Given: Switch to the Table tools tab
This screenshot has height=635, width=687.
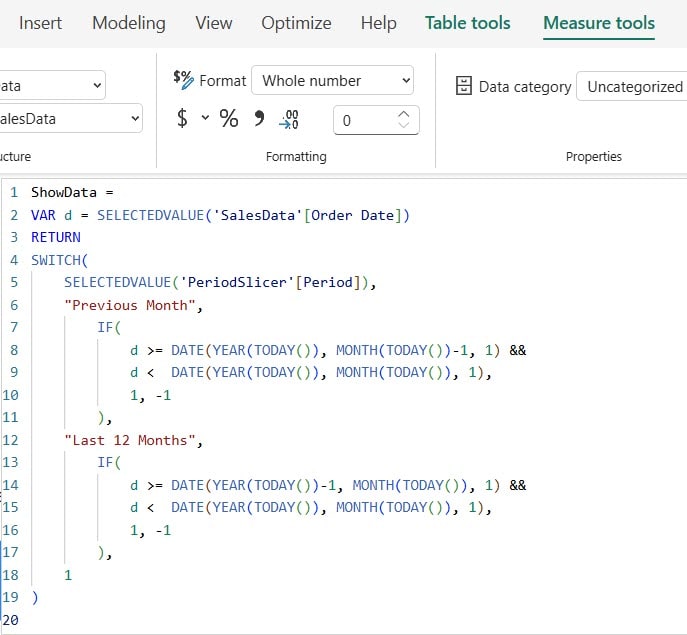Looking at the screenshot, I should click(467, 23).
